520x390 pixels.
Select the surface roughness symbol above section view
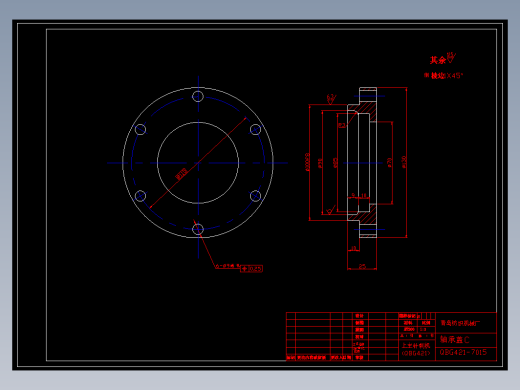pyautogui.click(x=331, y=99)
